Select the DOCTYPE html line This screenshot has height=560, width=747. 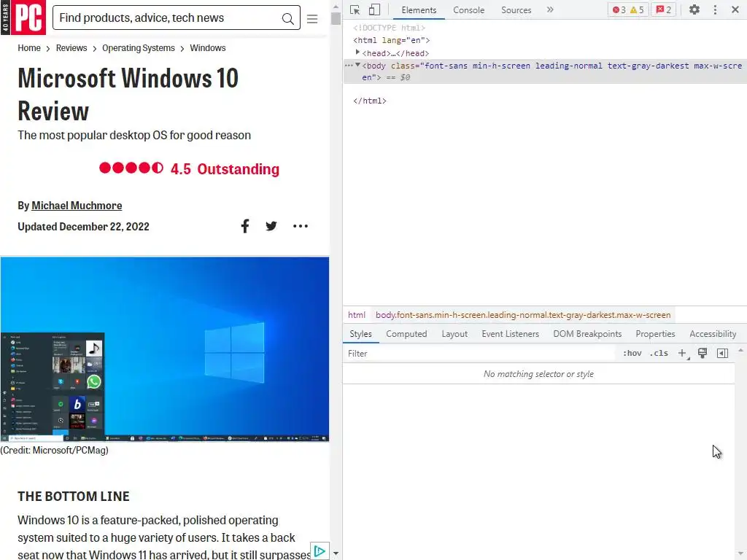click(x=390, y=28)
